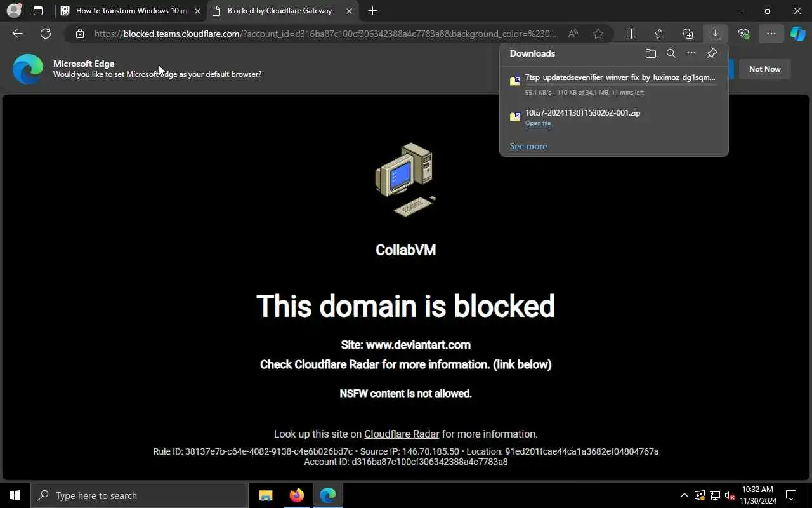This screenshot has width=812, height=508.
Task: Open more options in Downloads panel
Action: pyautogui.click(x=691, y=53)
